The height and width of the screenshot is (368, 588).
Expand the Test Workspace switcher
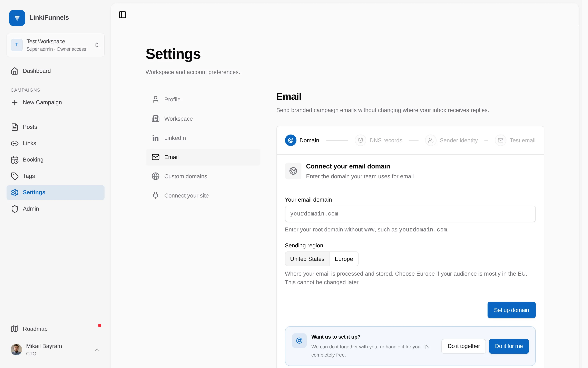pyautogui.click(x=55, y=45)
